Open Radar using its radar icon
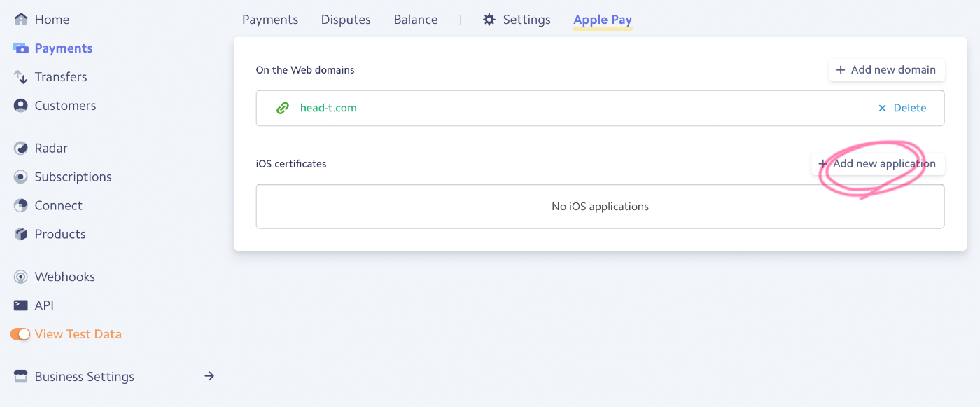Screen dimensions: 980x407 tap(21, 149)
